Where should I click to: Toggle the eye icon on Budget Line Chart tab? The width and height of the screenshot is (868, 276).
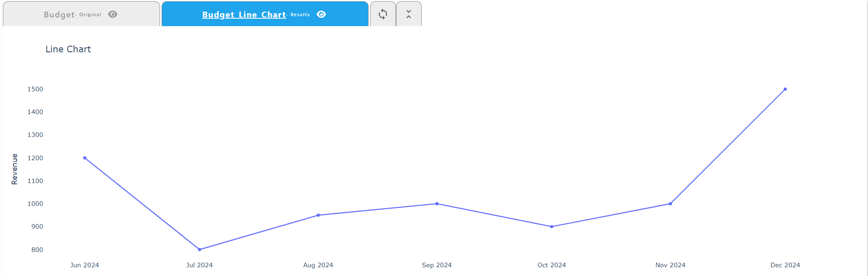point(321,15)
